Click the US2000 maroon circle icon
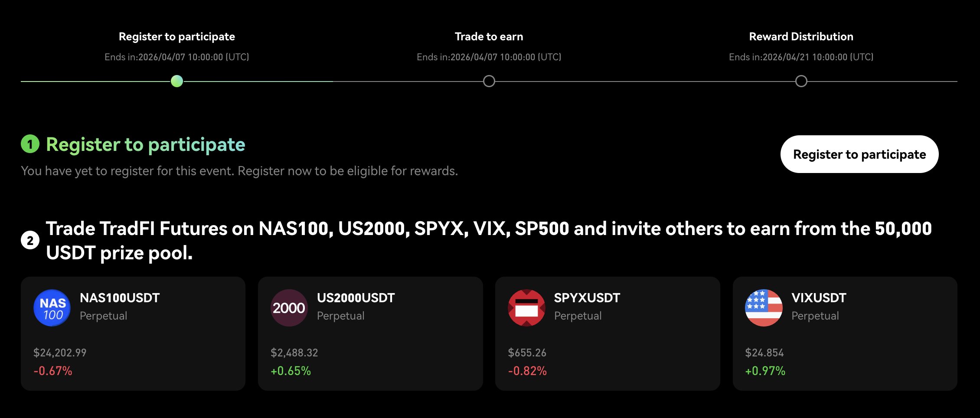 click(x=289, y=308)
